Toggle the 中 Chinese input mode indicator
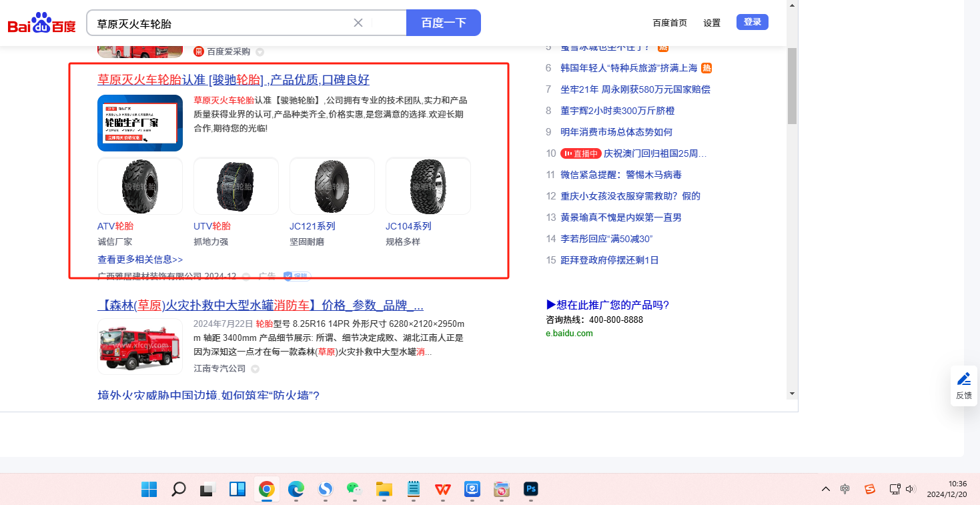Viewport: 980px width, 505px height. pos(845,489)
